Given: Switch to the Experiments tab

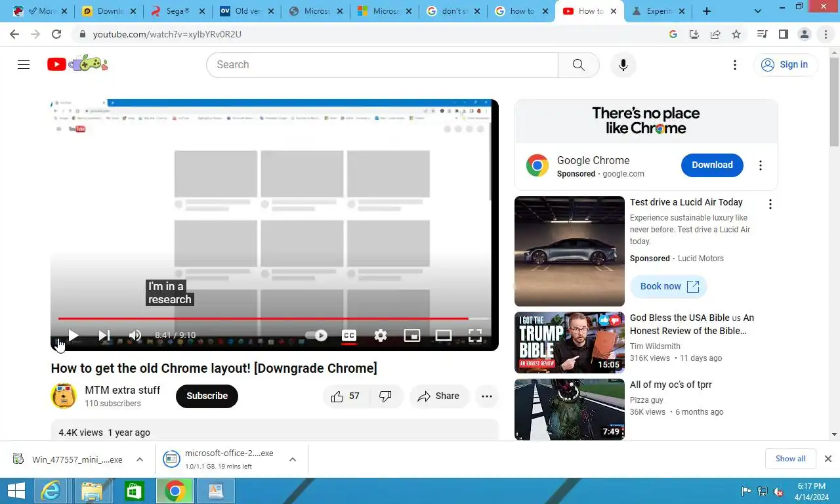Looking at the screenshot, I should tap(658, 11).
